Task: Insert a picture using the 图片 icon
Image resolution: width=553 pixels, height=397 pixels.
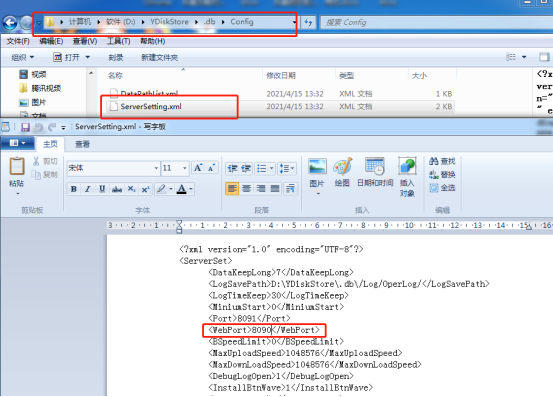Action: 317,166
